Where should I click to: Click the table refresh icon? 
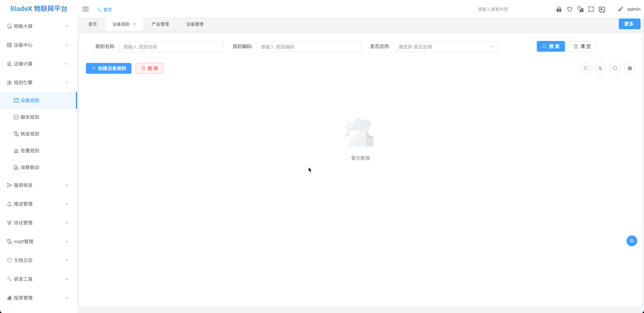(x=585, y=68)
